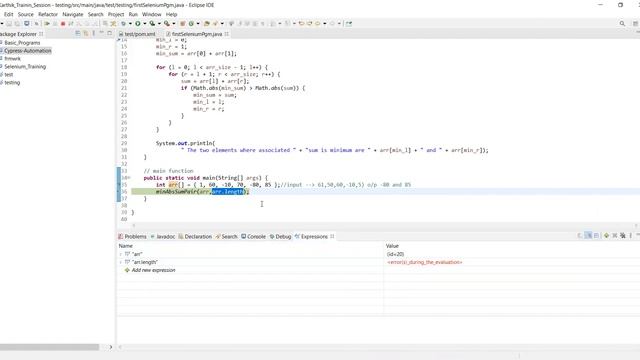Viewport: 640px width, 360px height.
Task: Click the green Resume debug icon
Action: pos(47,24)
